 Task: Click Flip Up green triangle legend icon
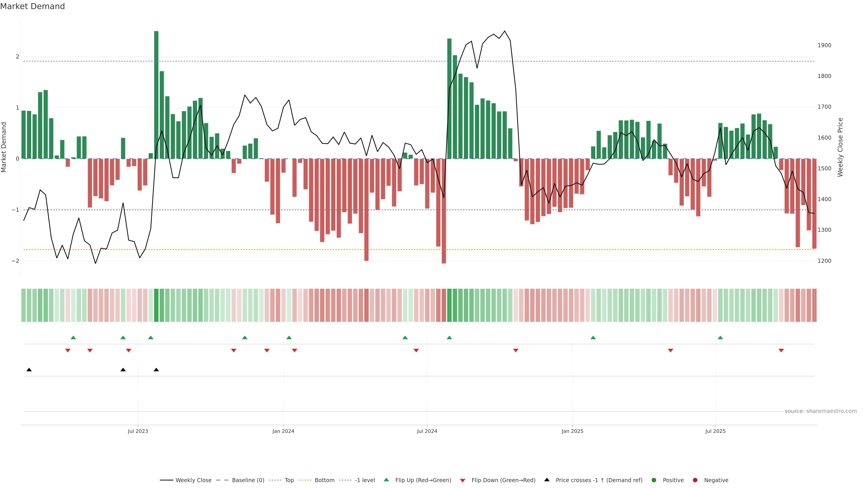click(387, 480)
